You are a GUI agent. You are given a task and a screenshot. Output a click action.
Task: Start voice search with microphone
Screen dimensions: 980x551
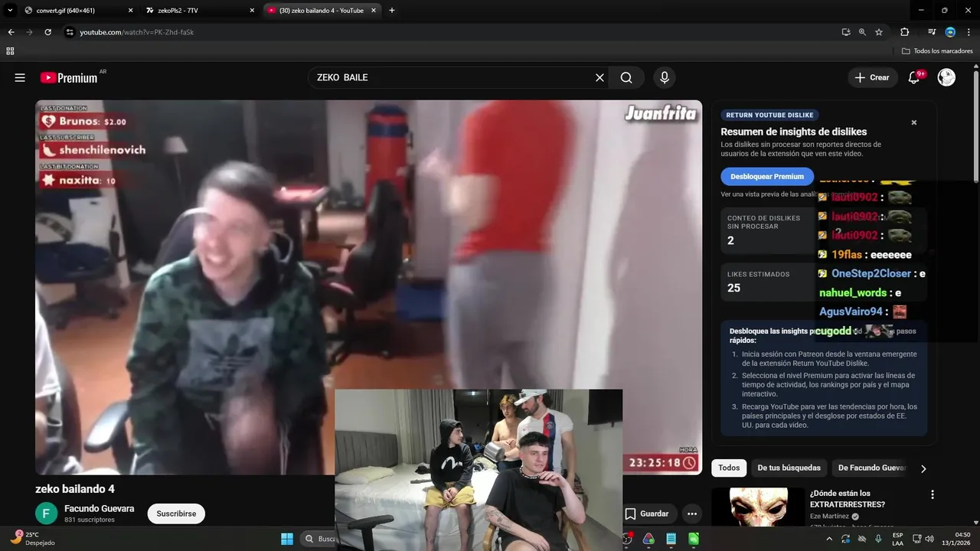[x=665, y=77]
